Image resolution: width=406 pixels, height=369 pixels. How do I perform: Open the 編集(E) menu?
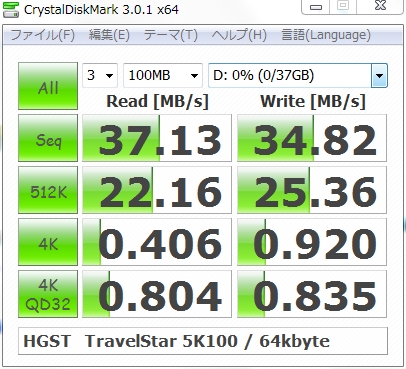point(109,35)
